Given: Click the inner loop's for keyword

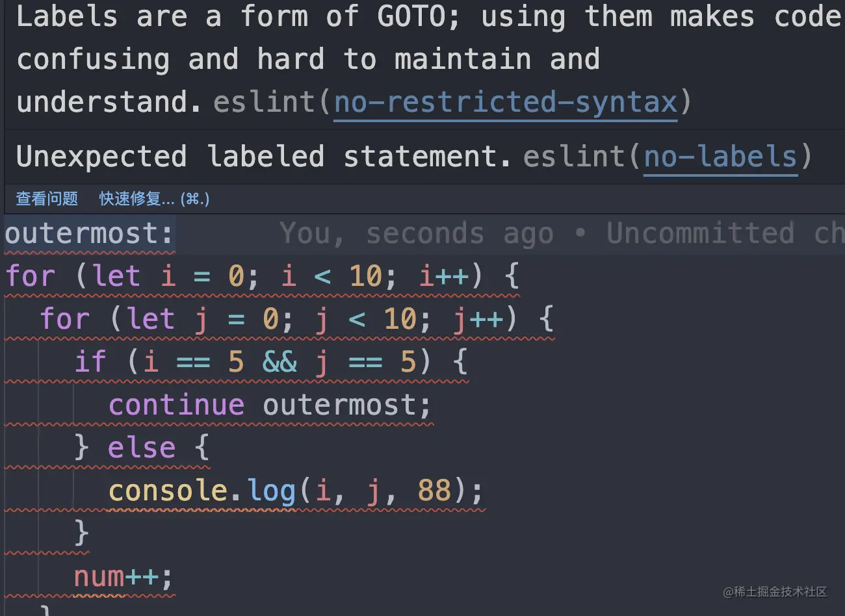Looking at the screenshot, I should [64, 319].
